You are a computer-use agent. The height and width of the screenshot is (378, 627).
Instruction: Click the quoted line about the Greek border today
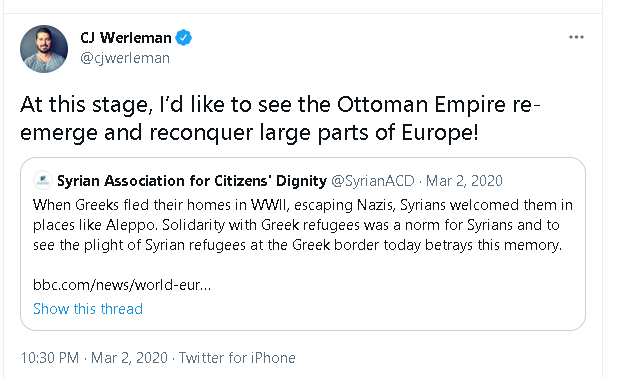point(298,245)
